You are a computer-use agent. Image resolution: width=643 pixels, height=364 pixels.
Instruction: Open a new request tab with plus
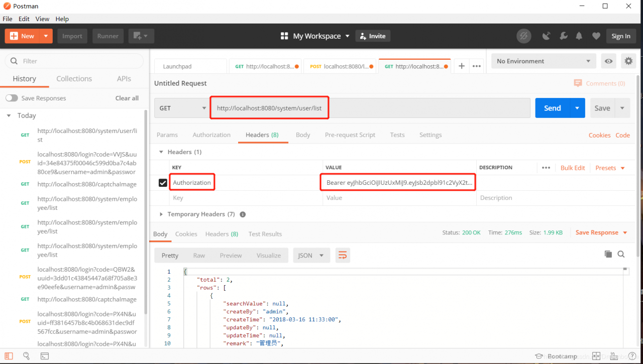pos(462,66)
